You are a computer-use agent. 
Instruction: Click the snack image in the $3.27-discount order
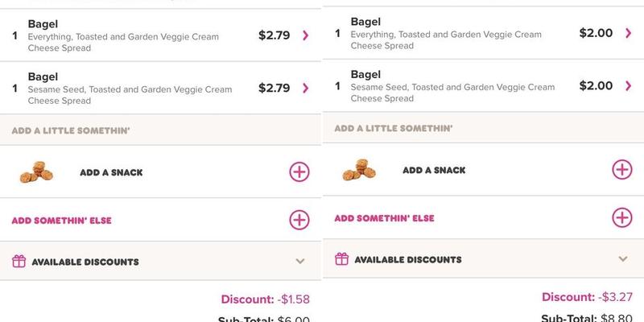click(x=361, y=170)
